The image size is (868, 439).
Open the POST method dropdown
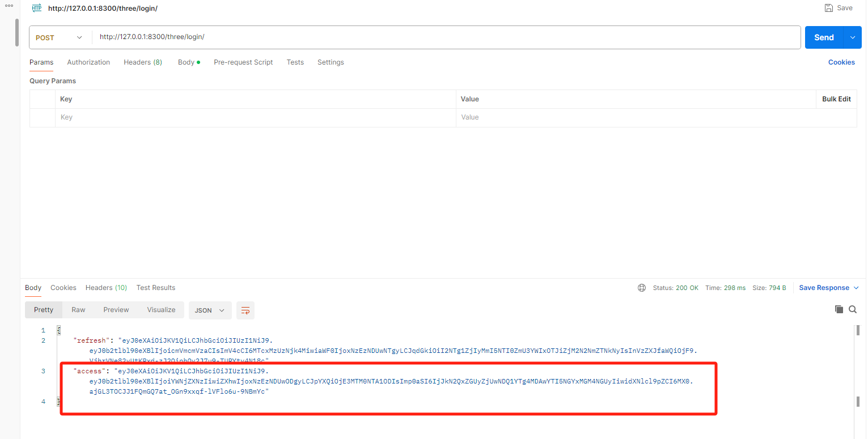[x=59, y=37]
